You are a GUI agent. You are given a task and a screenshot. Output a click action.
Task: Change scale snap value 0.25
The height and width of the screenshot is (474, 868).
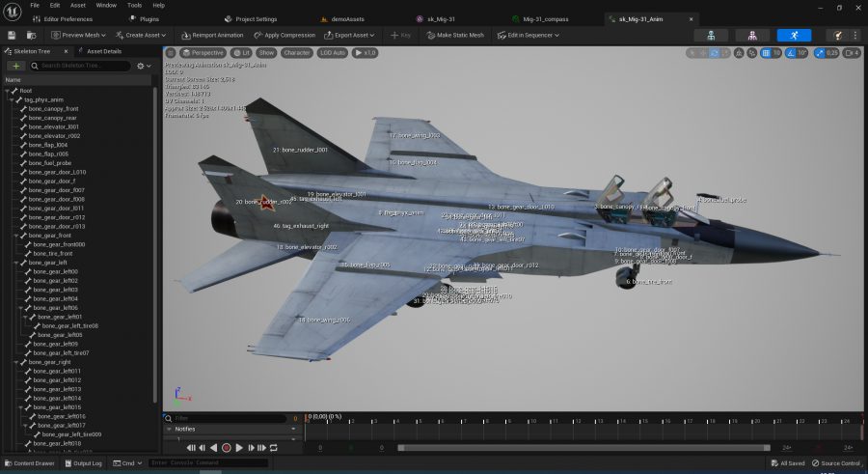coord(832,53)
